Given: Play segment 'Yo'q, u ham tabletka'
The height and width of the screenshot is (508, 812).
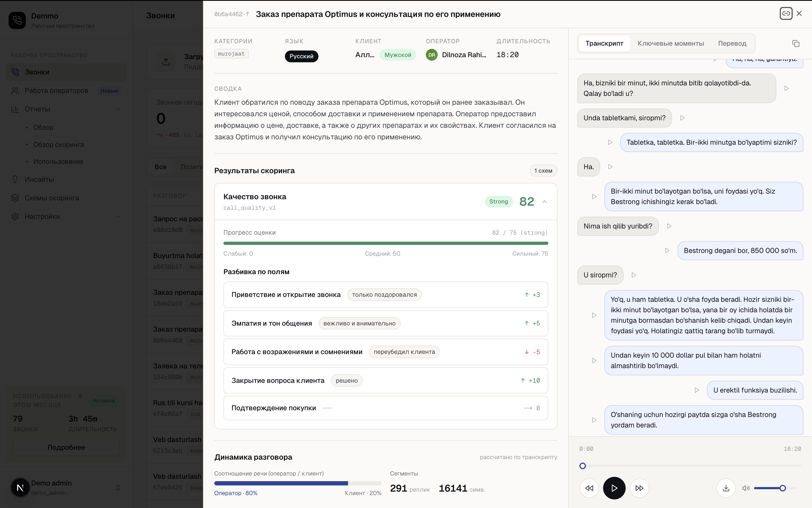Looking at the screenshot, I should 594,315.
